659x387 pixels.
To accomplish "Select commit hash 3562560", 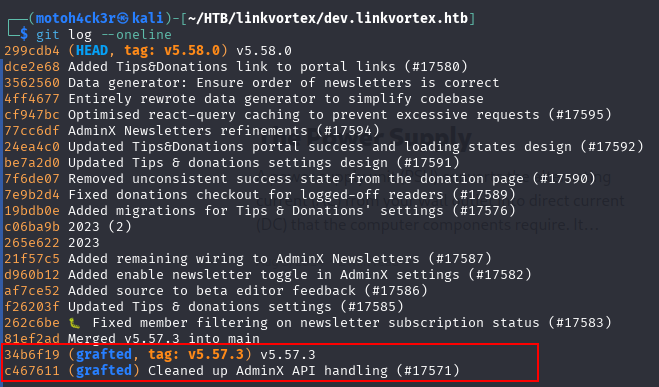I will pyautogui.click(x=32, y=83).
